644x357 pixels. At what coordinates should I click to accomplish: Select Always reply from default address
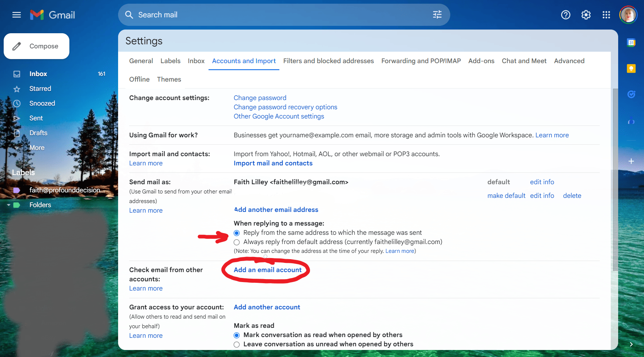(237, 242)
